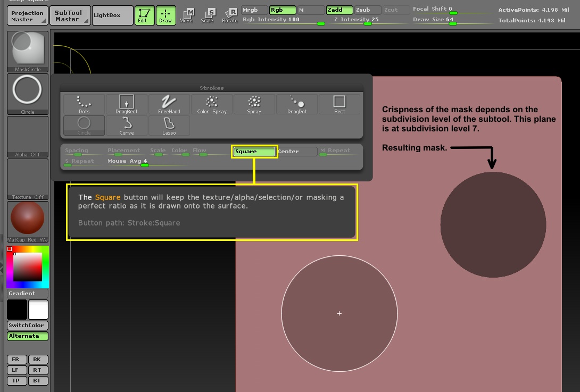This screenshot has height=392, width=580.
Task: Adjust the Rgb Intensity slider
Action: (x=283, y=21)
